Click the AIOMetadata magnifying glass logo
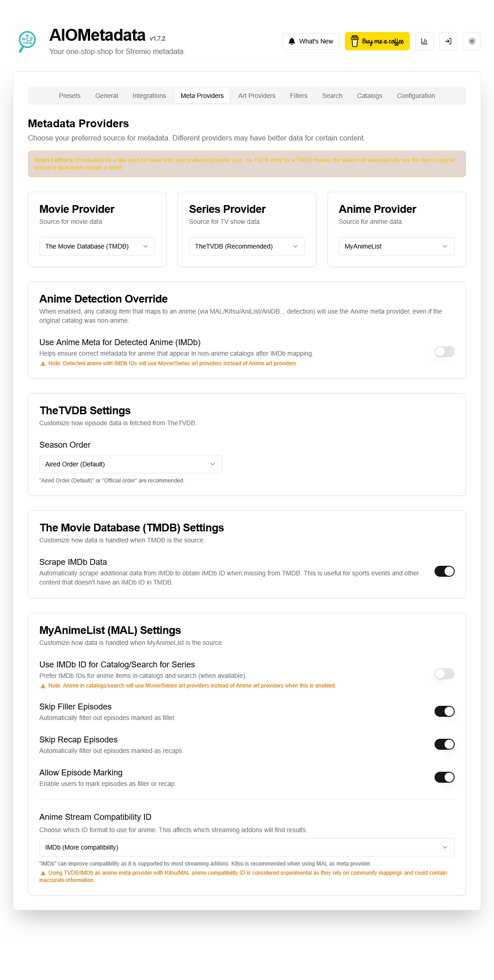494x980 pixels. coord(27,41)
